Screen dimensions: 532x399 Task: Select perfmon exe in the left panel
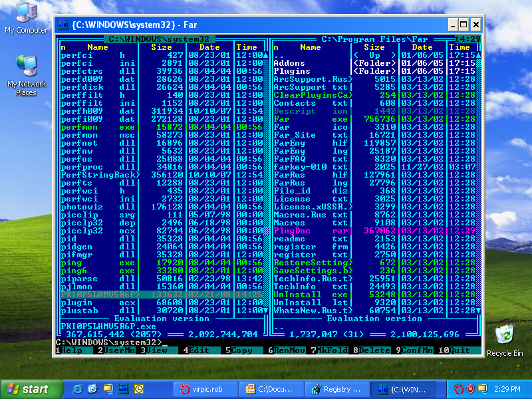coord(162,127)
